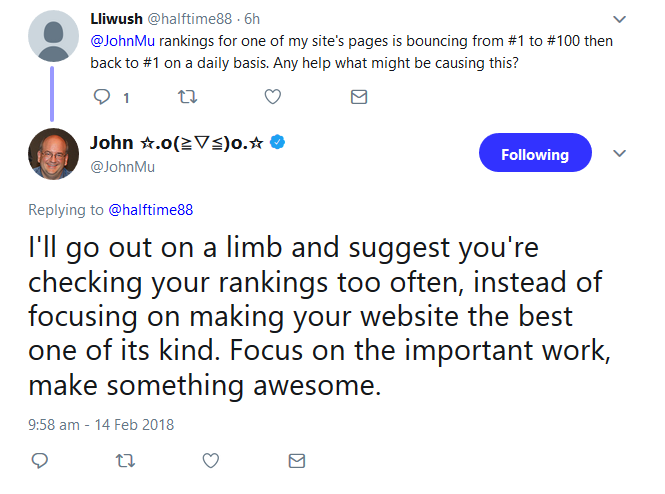Toggle the Following button for John
Image resolution: width=665 pixels, height=494 pixels.
pos(535,154)
